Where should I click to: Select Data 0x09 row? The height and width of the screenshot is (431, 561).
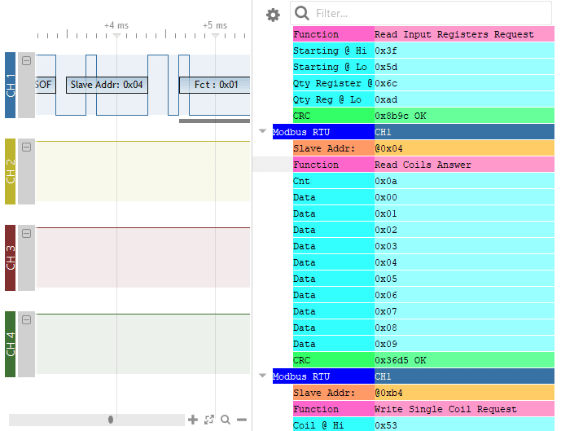click(x=424, y=344)
